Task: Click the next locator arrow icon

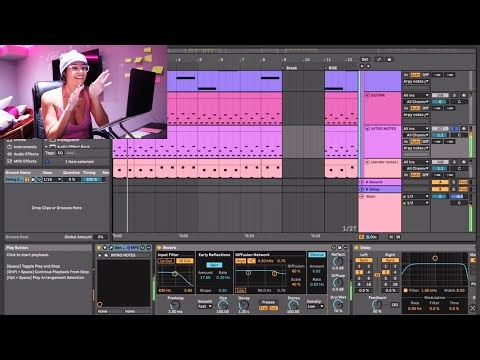Action: coord(368,66)
